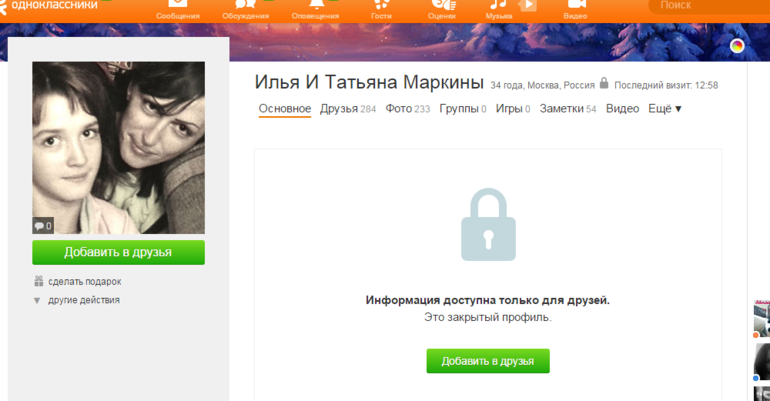Click the Поиск search field
This screenshot has height=401, width=770.
point(710,6)
